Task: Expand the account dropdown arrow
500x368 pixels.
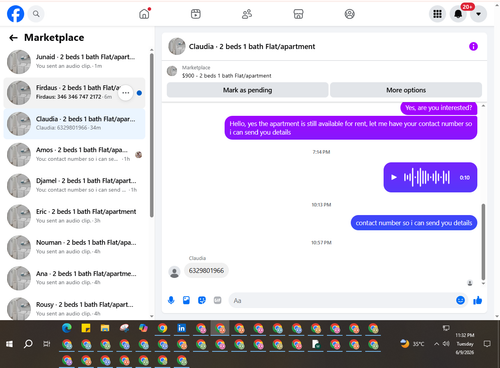Action: pos(479,14)
